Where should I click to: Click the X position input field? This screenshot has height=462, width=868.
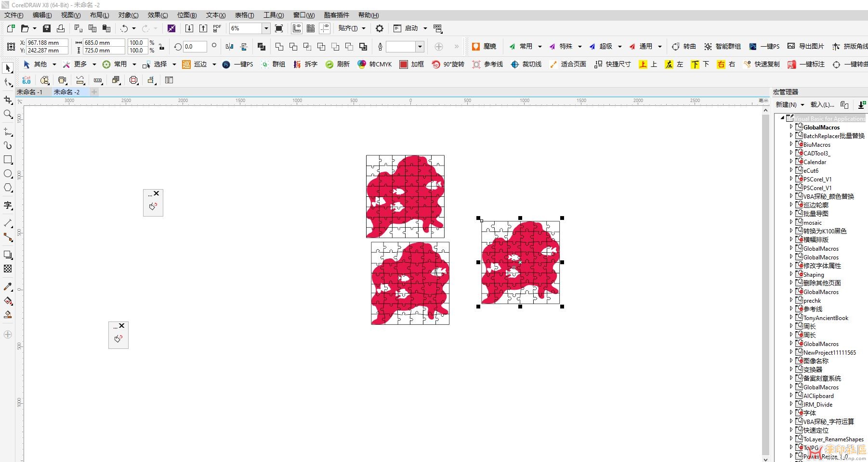tap(47, 42)
